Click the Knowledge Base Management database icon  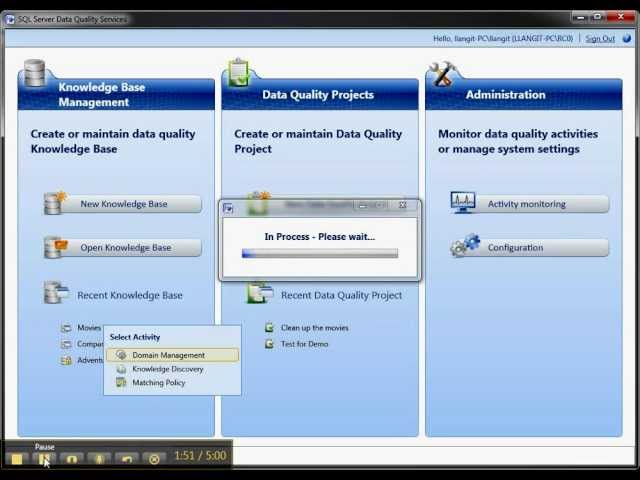[x=34, y=73]
